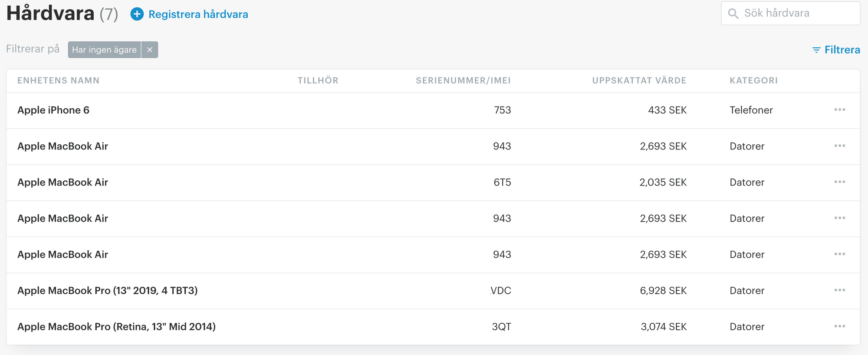The image size is (868, 355).
Task: Sort by Uppskattat värde column header
Action: coord(639,80)
